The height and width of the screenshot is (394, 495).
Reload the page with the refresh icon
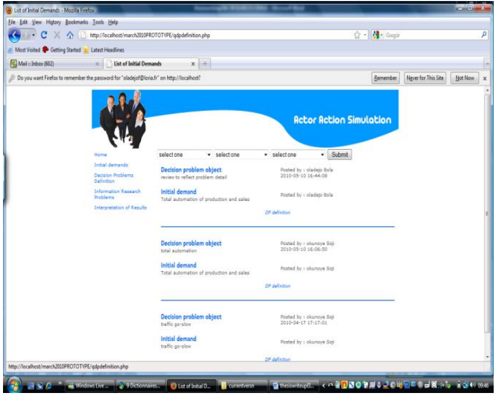(x=44, y=35)
